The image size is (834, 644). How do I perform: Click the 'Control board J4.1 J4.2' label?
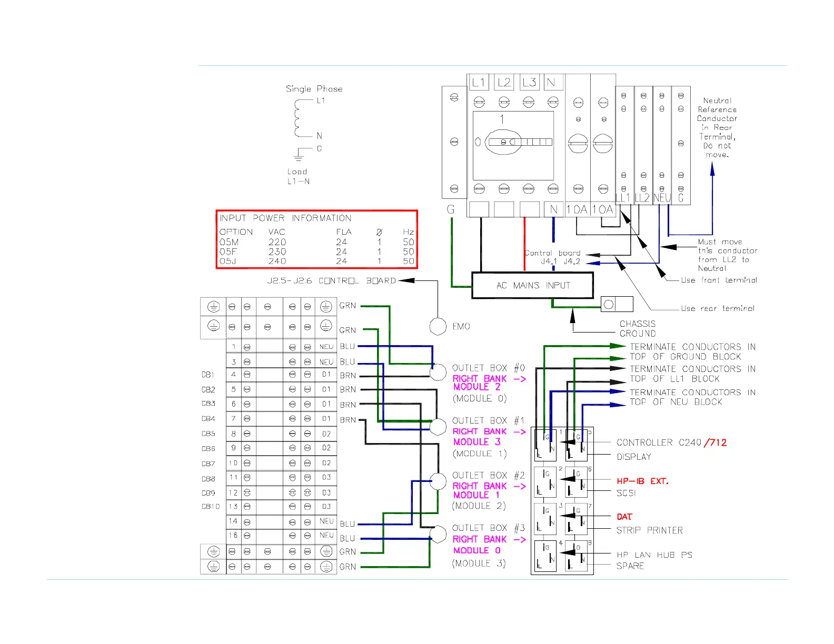553,257
